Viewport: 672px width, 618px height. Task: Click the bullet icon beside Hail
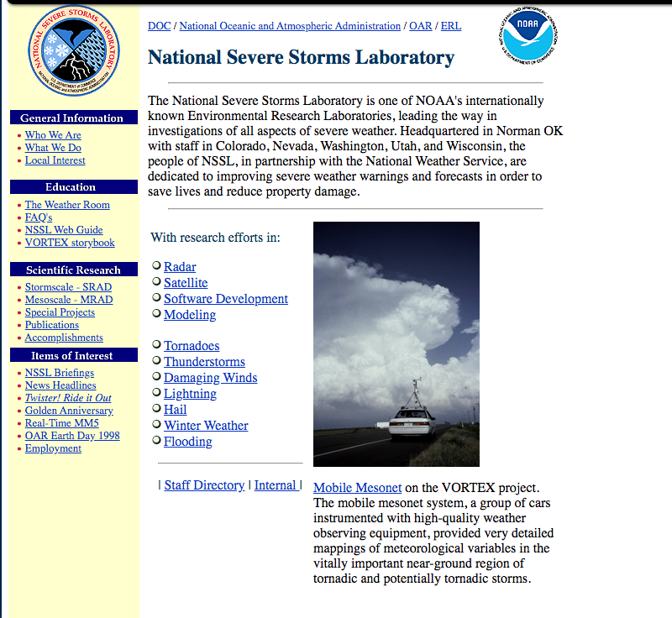[156, 409]
